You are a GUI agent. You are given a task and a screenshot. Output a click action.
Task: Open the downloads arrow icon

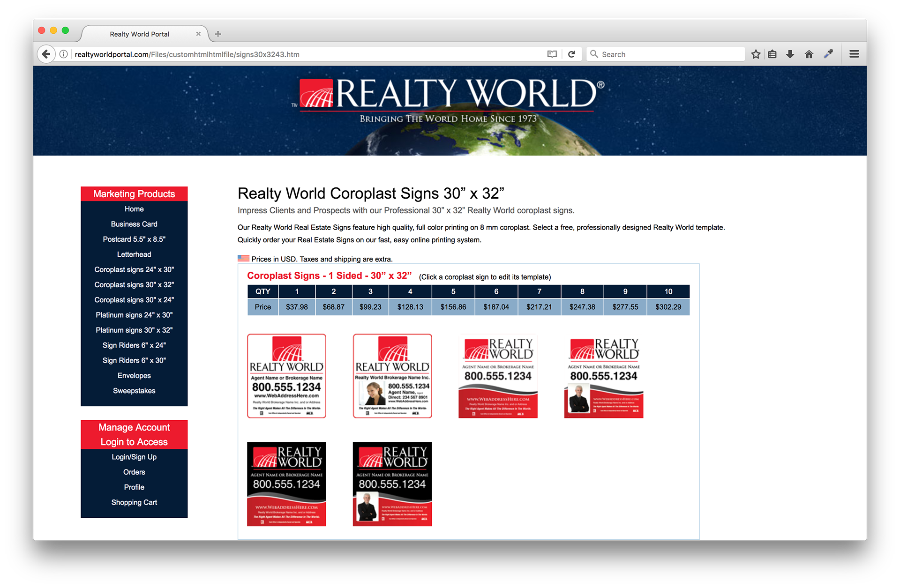click(790, 54)
